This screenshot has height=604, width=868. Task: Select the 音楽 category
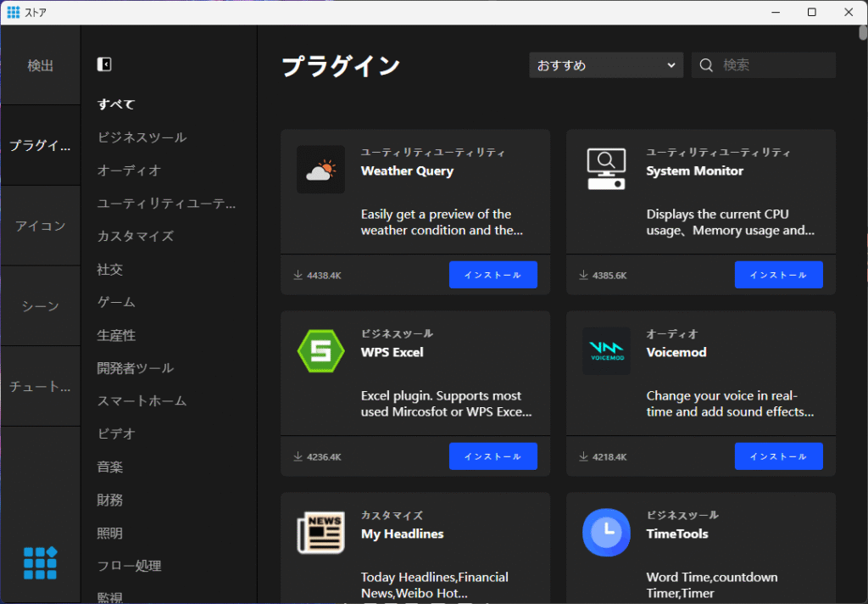point(109,467)
